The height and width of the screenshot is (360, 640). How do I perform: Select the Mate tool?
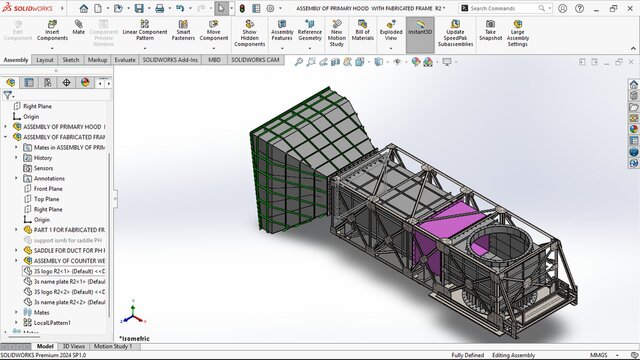[78, 28]
